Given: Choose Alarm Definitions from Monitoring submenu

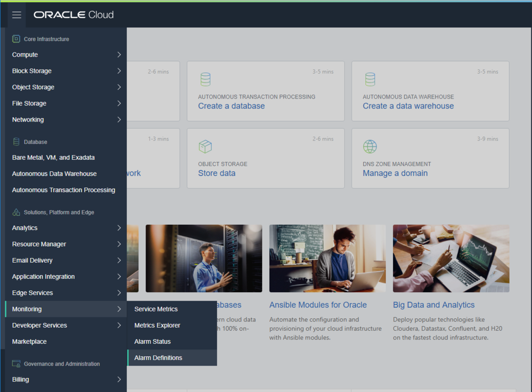Looking at the screenshot, I should coord(172,358).
